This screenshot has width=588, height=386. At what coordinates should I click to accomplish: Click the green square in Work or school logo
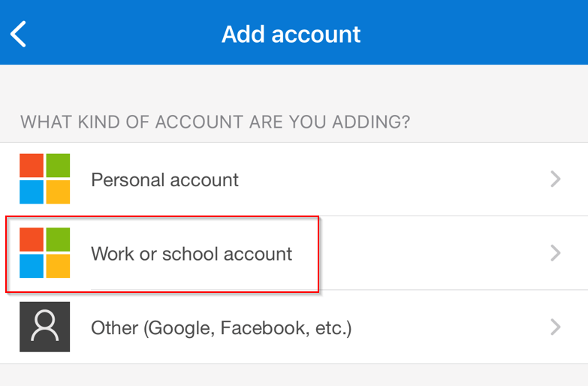[x=58, y=240]
